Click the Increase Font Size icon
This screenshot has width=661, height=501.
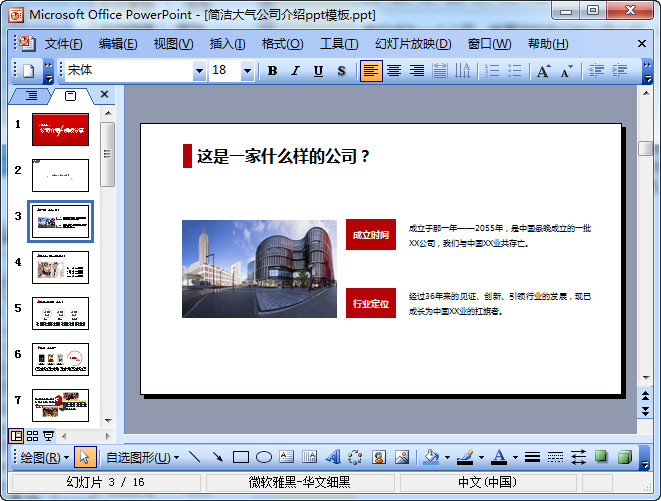coord(543,70)
